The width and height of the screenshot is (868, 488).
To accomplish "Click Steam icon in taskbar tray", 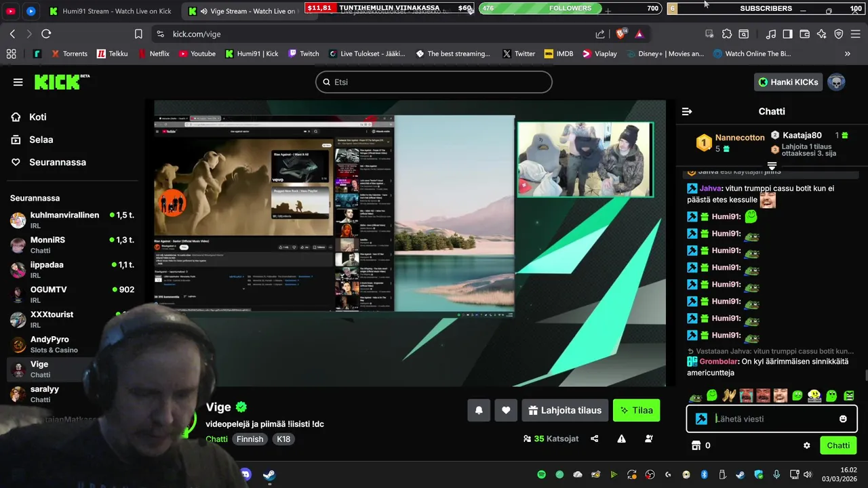I will pos(740,474).
